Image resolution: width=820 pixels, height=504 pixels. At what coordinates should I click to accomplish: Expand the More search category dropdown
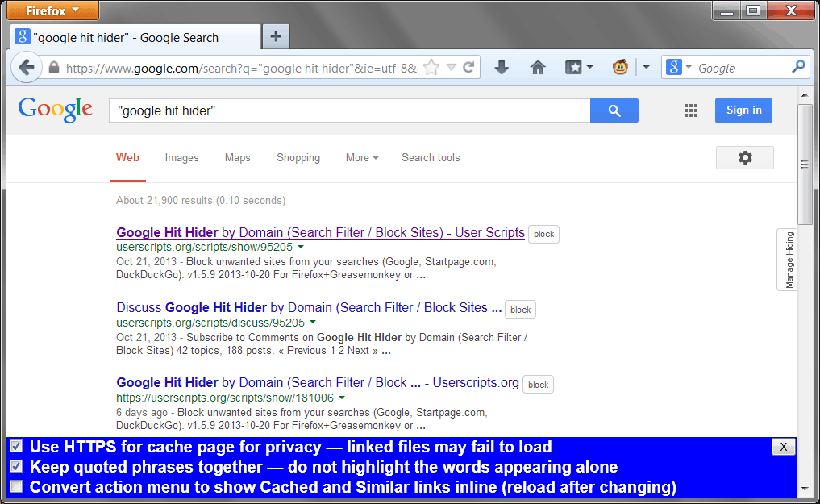click(x=361, y=158)
